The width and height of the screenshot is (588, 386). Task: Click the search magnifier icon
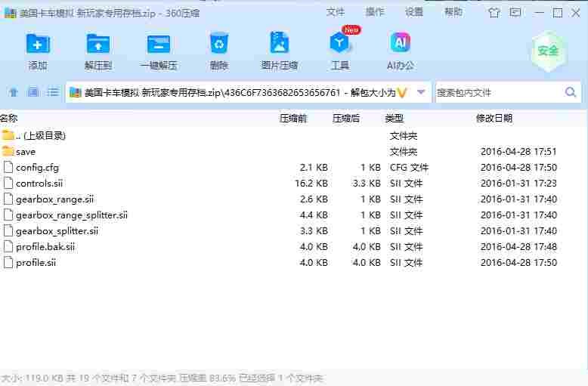point(571,92)
